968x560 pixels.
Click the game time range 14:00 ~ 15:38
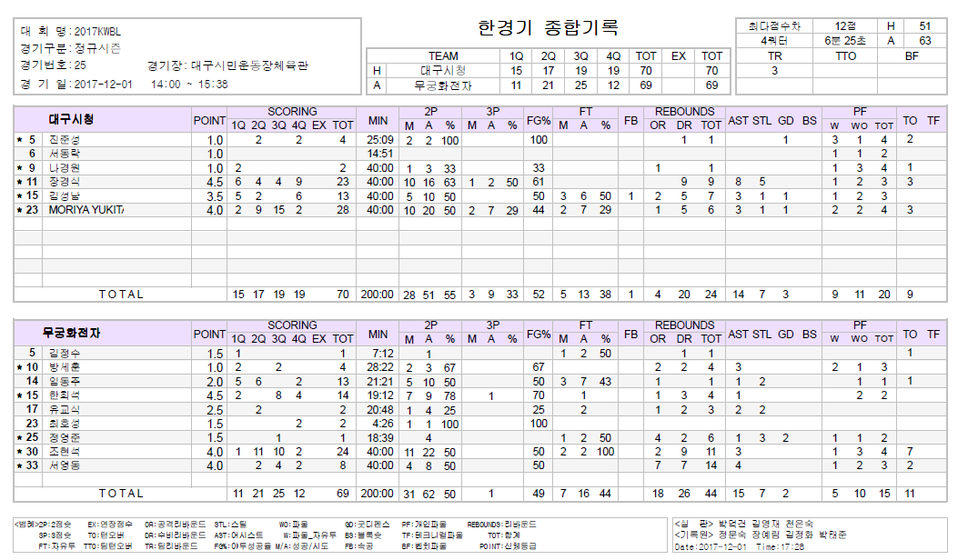189,85
